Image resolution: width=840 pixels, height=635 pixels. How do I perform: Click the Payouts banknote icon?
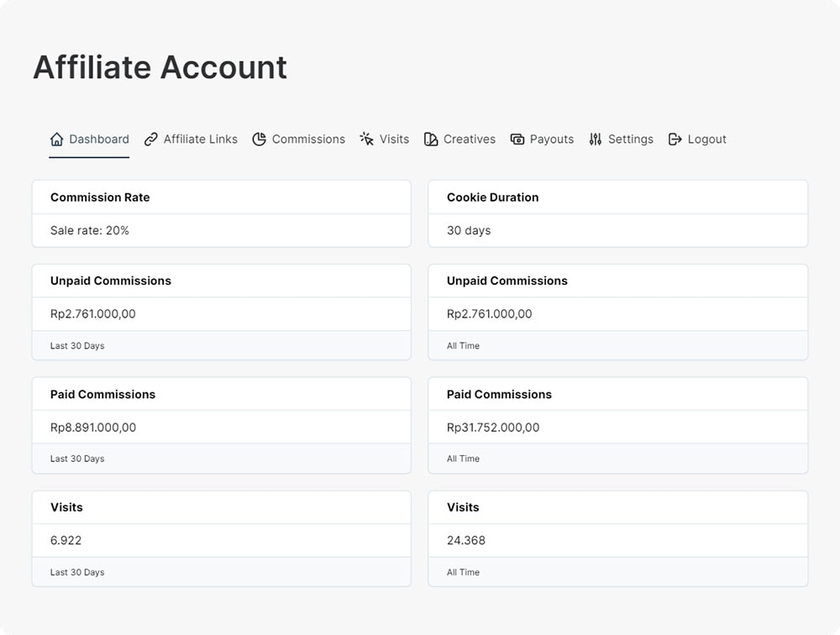click(x=517, y=139)
